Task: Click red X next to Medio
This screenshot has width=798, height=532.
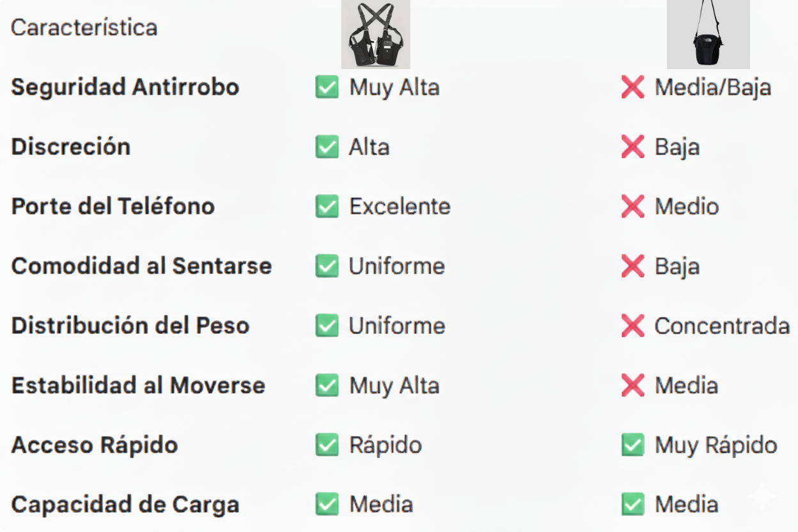Action: 632,207
